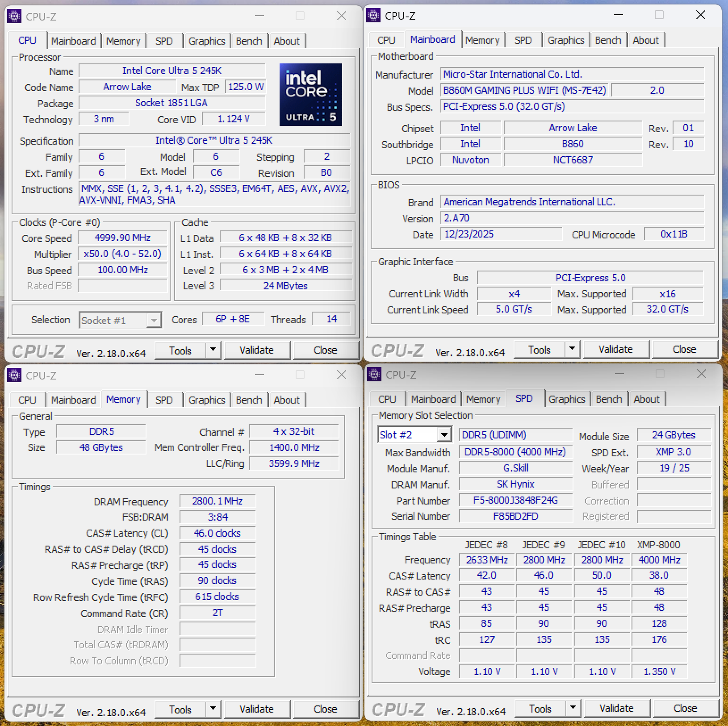728x726 pixels.
Task: Open the Graphics tab in the Mainboard window
Action: click(x=566, y=40)
